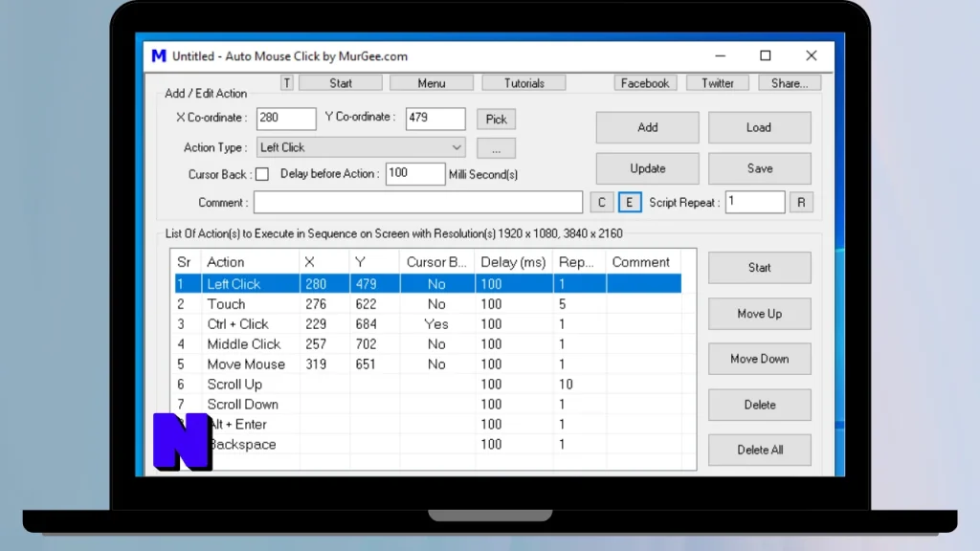Click the C button beside Comment
The width and height of the screenshot is (980, 551).
601,203
